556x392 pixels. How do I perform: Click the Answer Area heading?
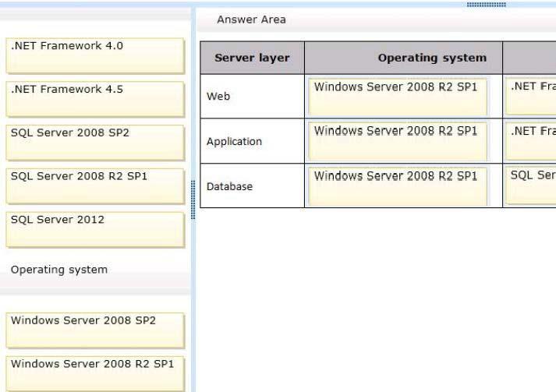point(251,19)
